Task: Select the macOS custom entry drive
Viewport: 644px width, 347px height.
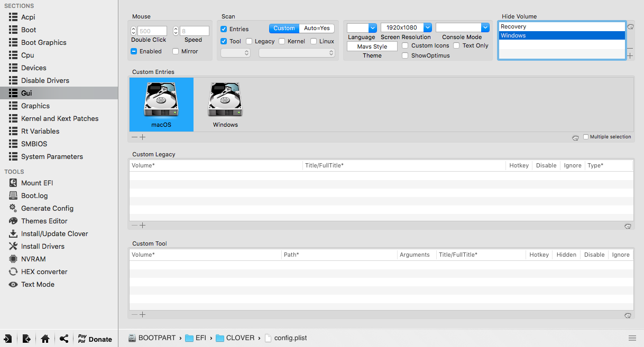Action: (x=161, y=104)
